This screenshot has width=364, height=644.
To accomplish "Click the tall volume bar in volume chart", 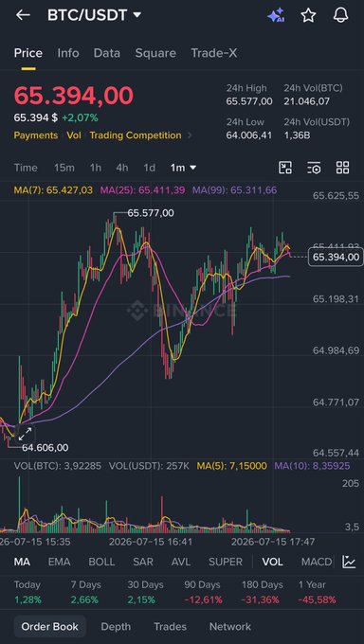I will click(x=19, y=505).
